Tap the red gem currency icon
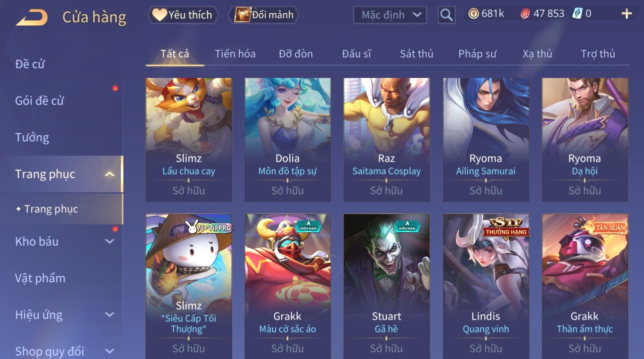The image size is (644, 359). tap(525, 14)
